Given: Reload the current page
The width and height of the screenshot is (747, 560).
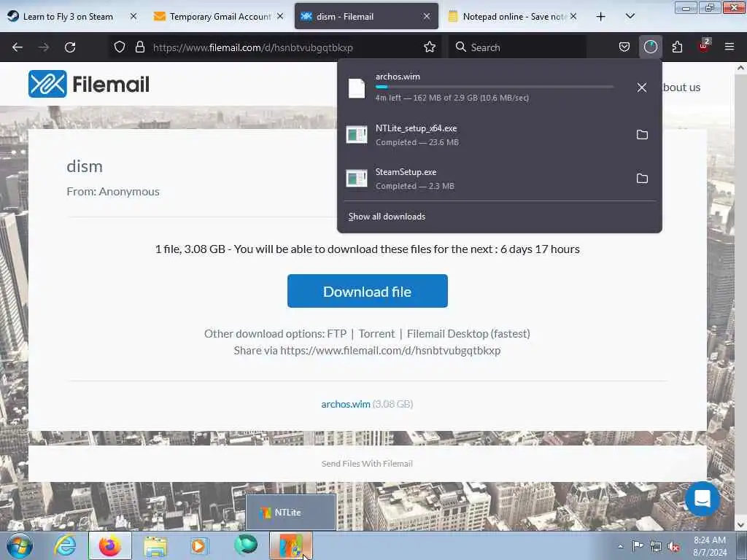Looking at the screenshot, I should tap(70, 47).
